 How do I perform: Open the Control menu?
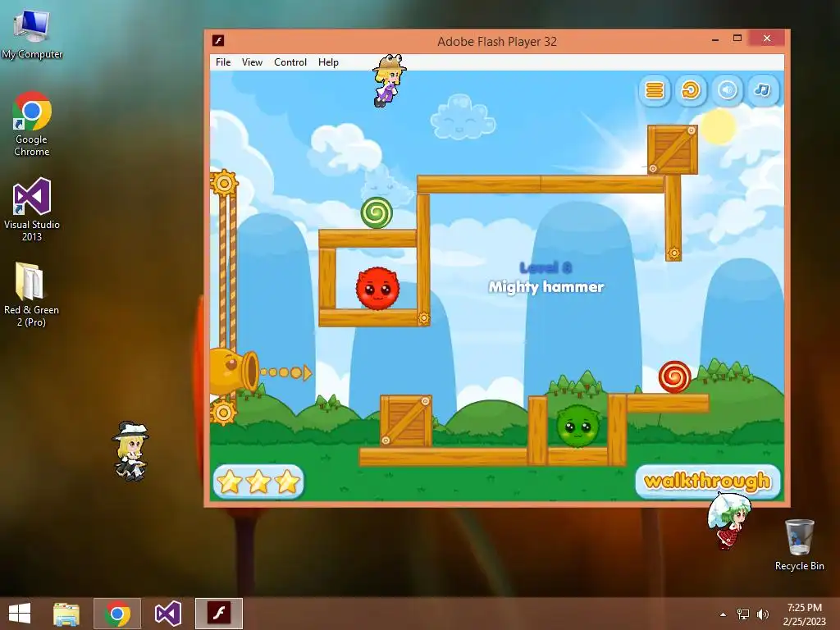[x=290, y=62]
